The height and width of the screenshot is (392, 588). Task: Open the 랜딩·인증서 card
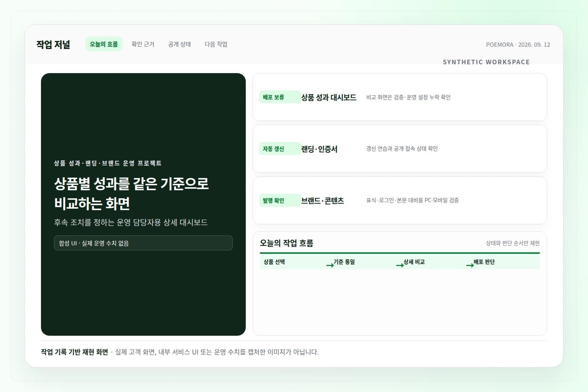(400, 149)
